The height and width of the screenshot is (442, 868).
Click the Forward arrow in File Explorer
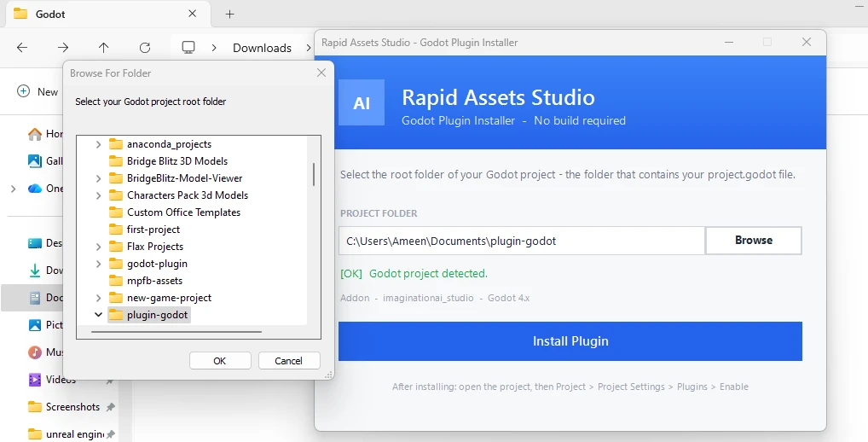click(x=63, y=48)
